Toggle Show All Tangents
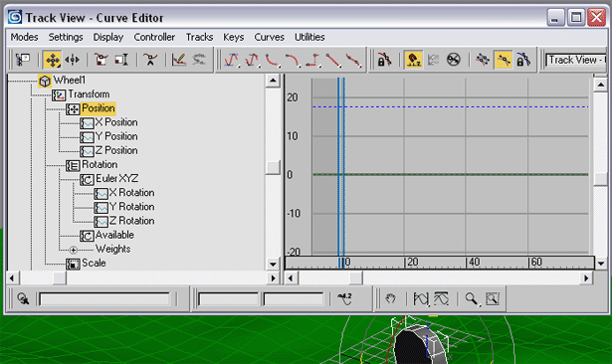This screenshot has width=612, height=364. pyautogui.click(x=483, y=60)
